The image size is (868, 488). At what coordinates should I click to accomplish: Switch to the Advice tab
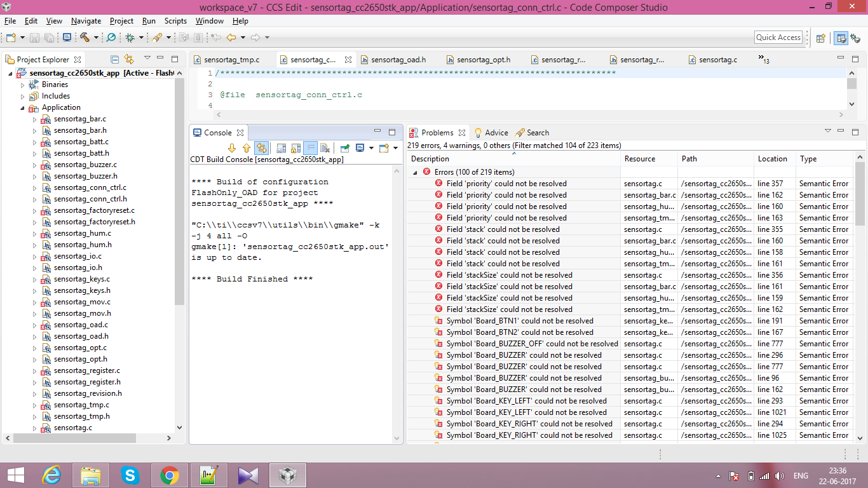pyautogui.click(x=491, y=133)
